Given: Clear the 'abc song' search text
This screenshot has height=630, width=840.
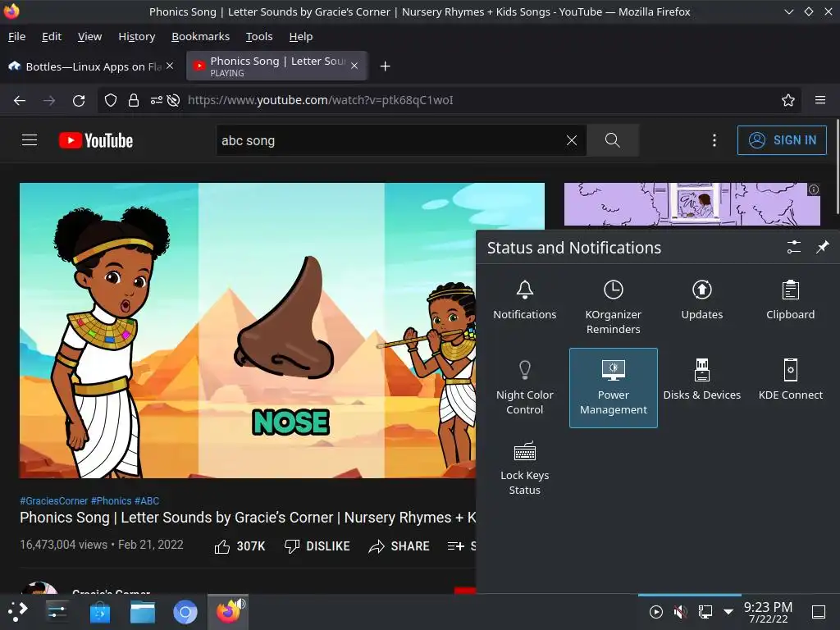Looking at the screenshot, I should click(x=572, y=140).
